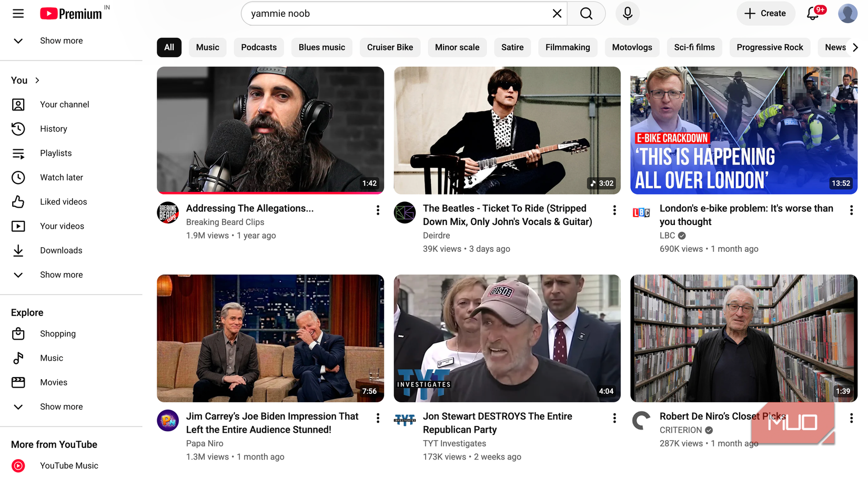
Task: Open Your channel icon
Action: point(18,105)
